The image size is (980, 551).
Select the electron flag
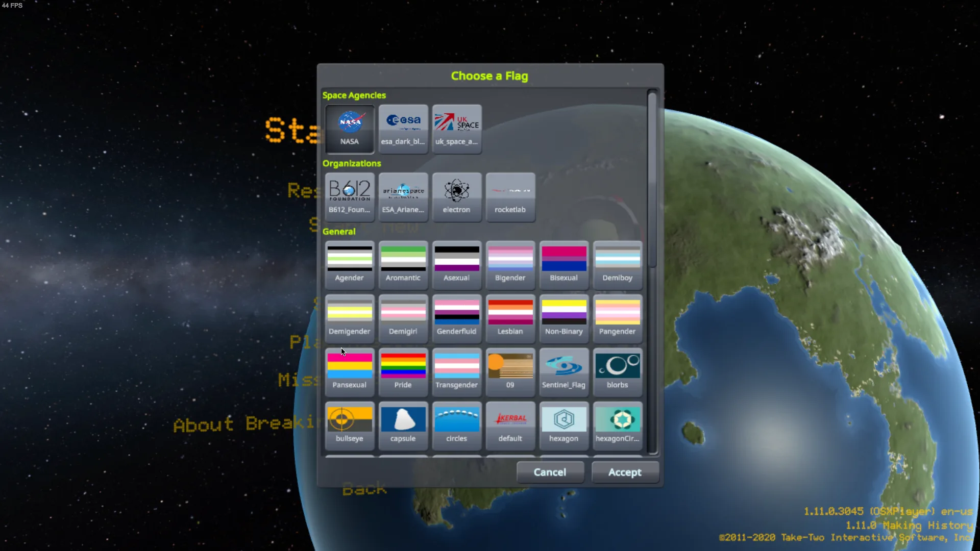[457, 197]
